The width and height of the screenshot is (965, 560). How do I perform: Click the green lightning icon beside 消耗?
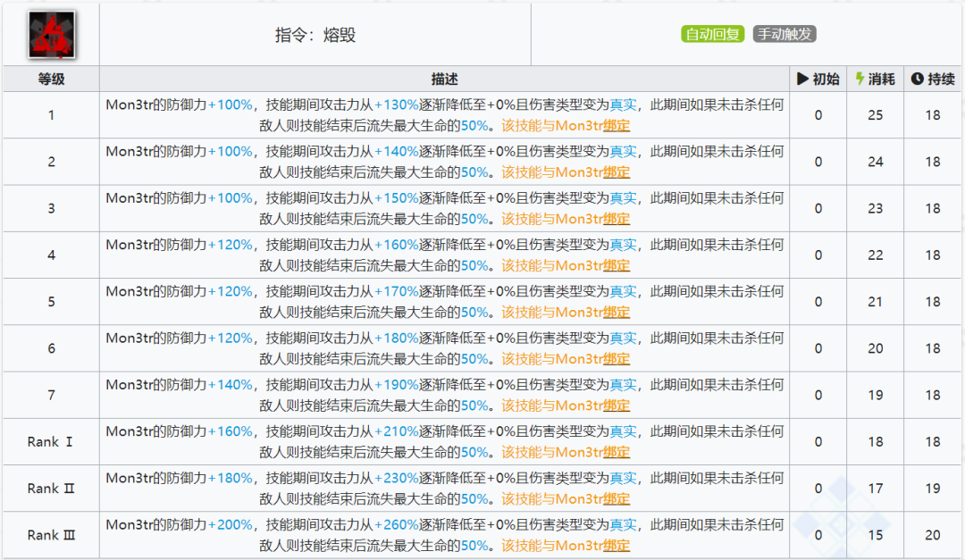click(861, 79)
